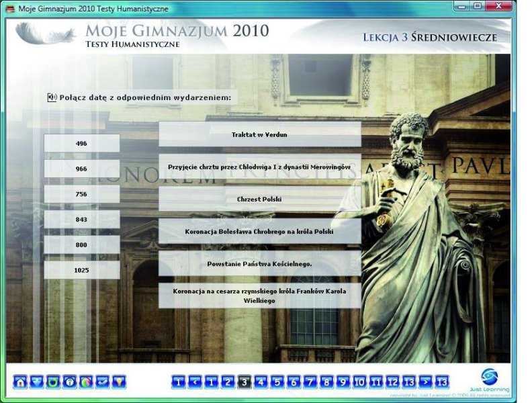Jump to question 7 in the navigator
The image size is (532, 403).
[310, 382]
